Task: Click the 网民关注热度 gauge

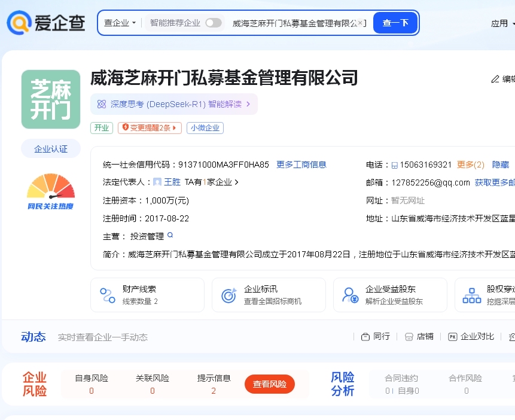Action: point(51,191)
